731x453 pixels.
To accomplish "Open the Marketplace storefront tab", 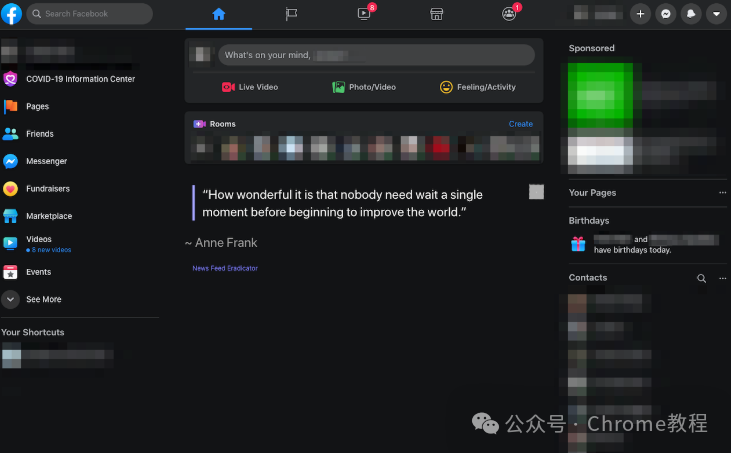I will [436, 14].
